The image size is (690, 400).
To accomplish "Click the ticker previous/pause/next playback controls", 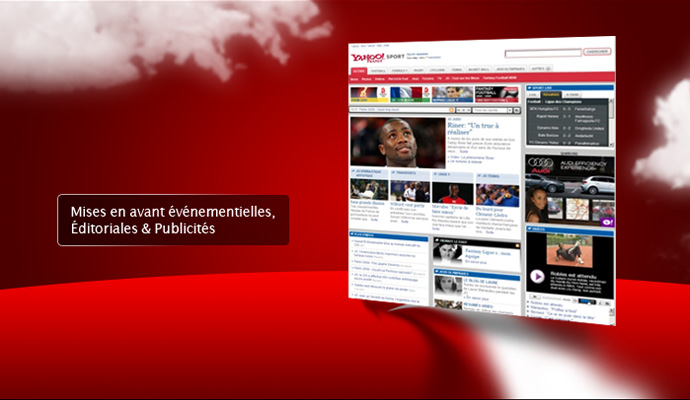I will [x=463, y=110].
